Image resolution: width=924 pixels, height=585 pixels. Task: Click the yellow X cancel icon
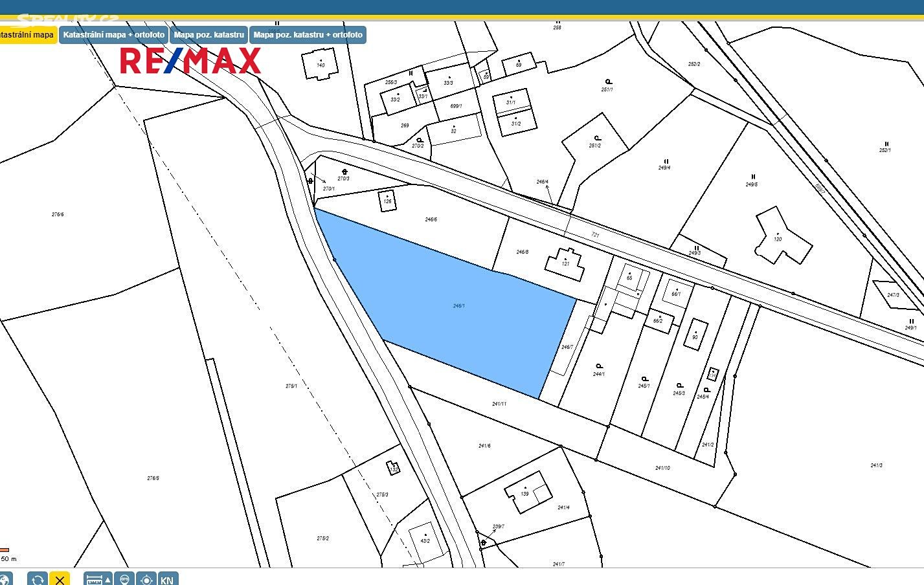coord(60,579)
